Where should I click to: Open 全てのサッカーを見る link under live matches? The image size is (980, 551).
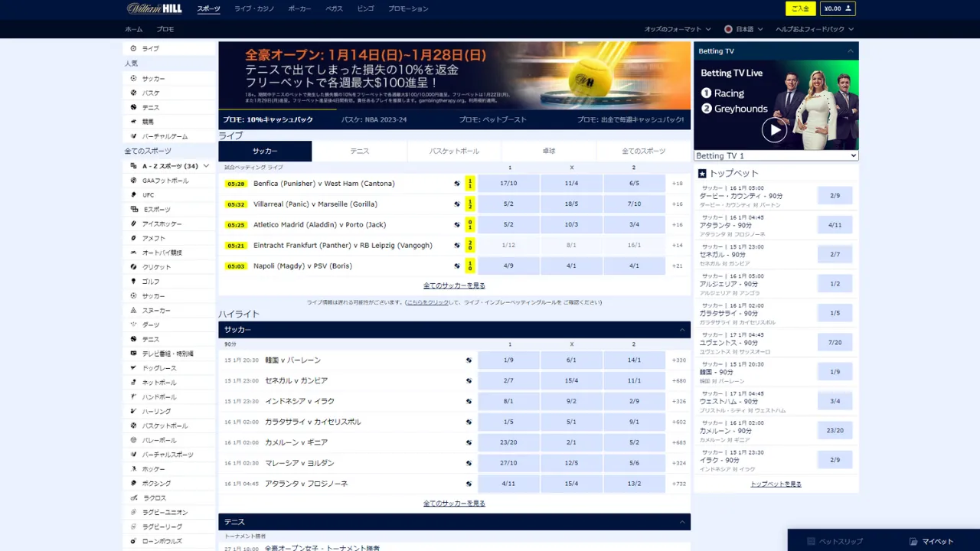tap(454, 285)
